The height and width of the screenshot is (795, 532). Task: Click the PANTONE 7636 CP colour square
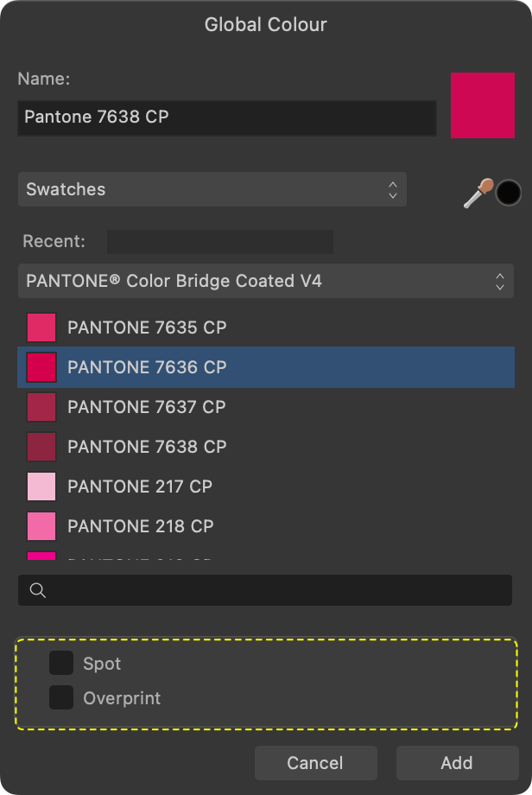click(x=41, y=367)
